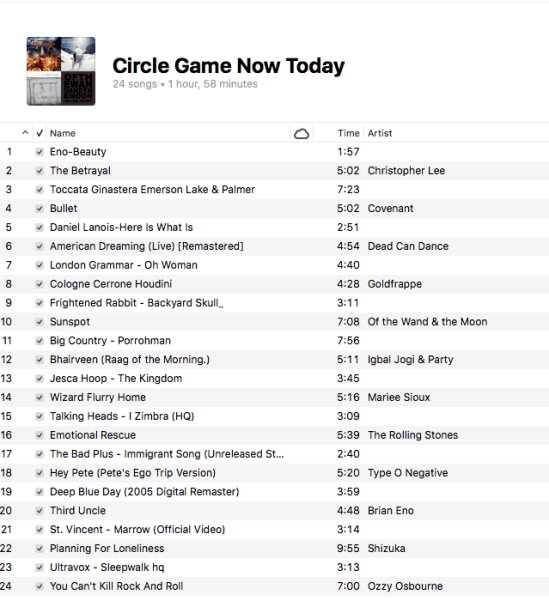Click artist Type O Negative

(x=408, y=473)
